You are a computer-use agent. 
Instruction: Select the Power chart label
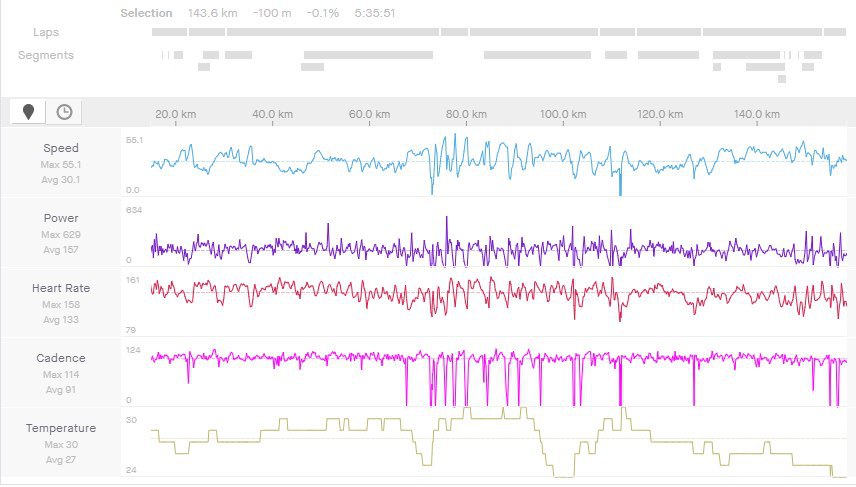point(61,218)
